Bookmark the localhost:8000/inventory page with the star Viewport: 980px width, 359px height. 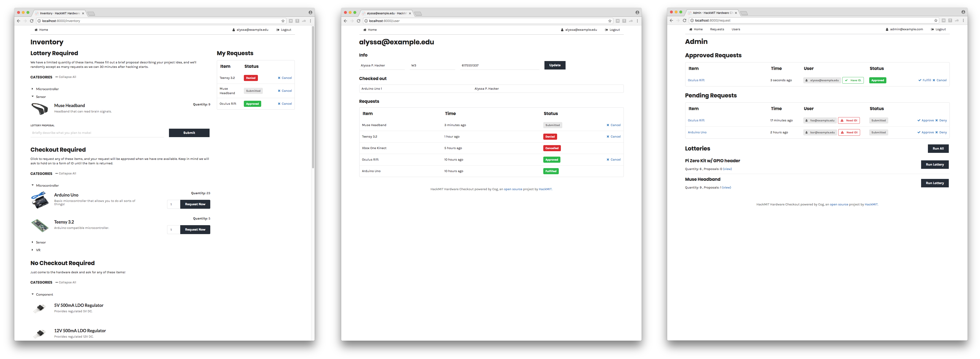tap(283, 21)
